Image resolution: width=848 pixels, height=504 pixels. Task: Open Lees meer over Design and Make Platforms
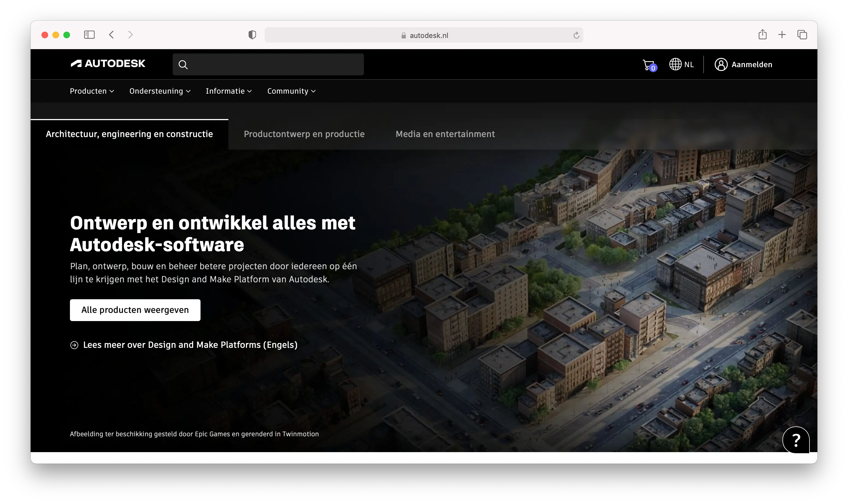point(190,345)
